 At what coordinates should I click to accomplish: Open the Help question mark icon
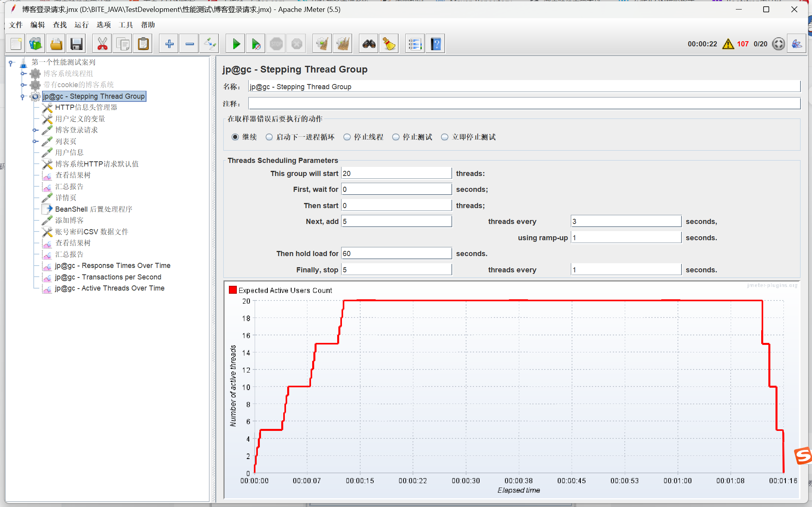click(436, 44)
